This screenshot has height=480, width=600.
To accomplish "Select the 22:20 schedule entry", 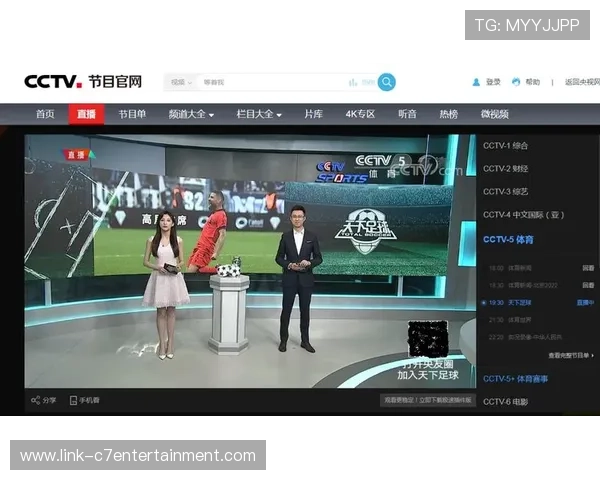I will (525, 337).
